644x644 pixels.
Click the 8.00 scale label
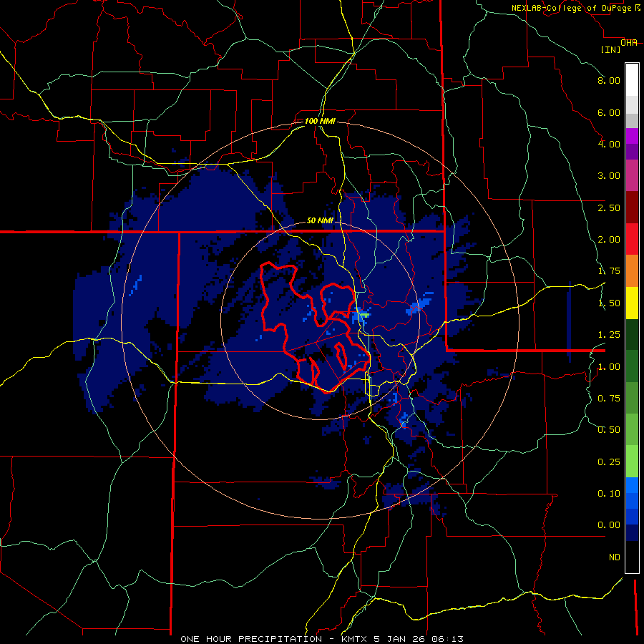coord(609,80)
